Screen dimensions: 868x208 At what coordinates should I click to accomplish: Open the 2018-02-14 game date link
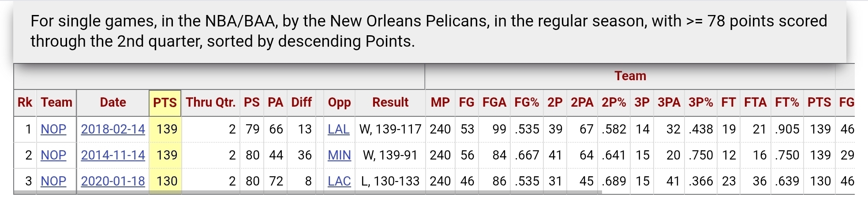tap(113, 129)
